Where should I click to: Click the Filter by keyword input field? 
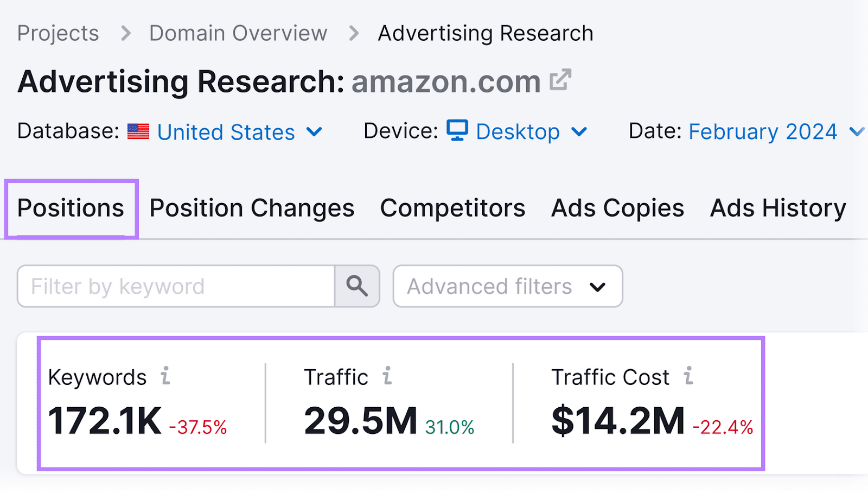[x=174, y=286]
